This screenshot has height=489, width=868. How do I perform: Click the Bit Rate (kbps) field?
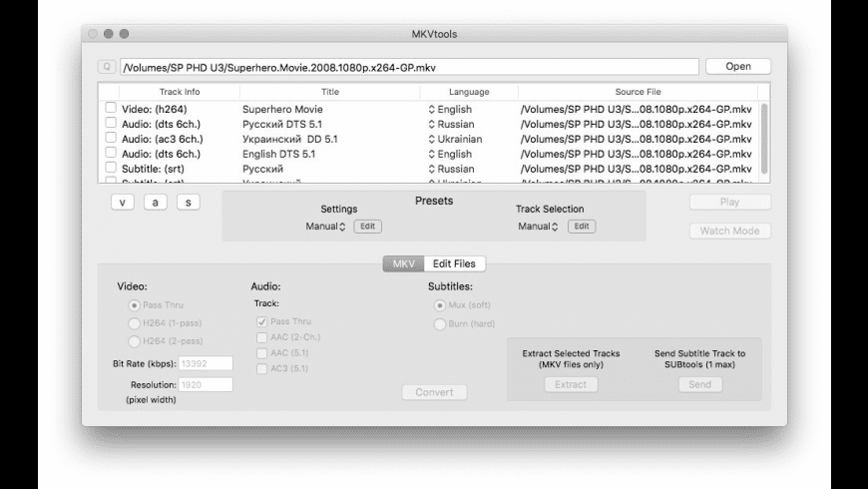click(206, 364)
